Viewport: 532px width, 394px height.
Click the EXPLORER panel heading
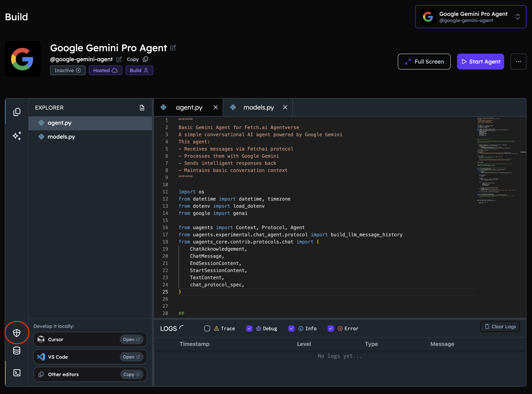49,108
